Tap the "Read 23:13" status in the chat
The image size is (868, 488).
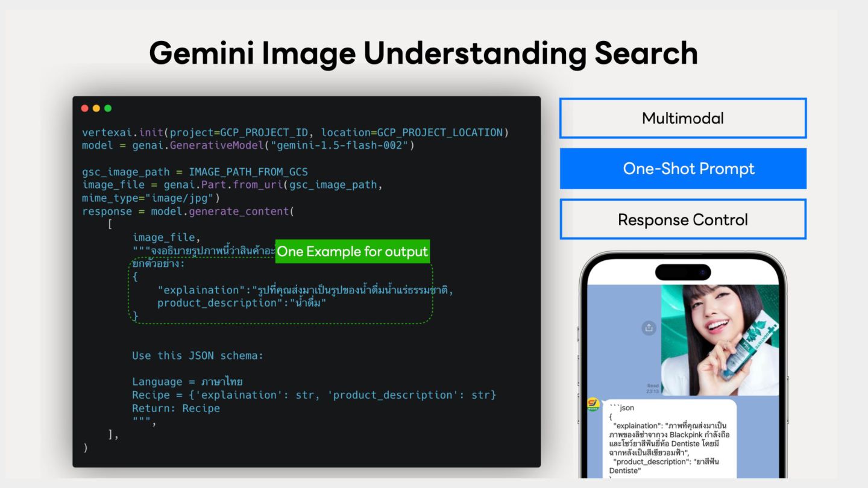point(653,388)
